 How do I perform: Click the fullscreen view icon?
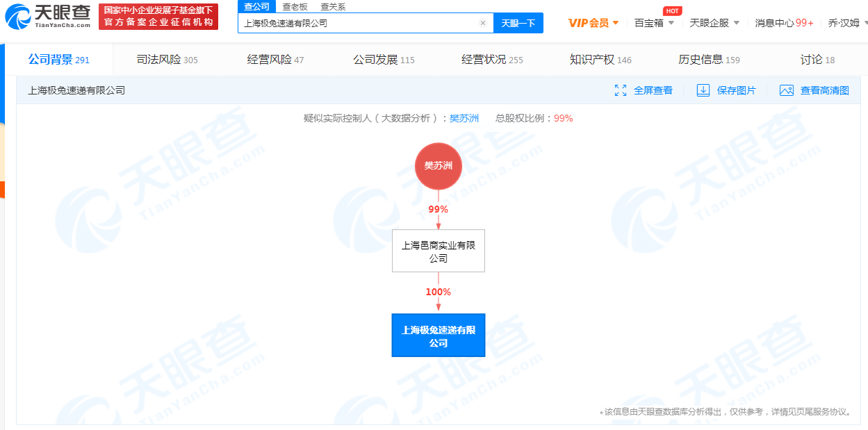621,90
